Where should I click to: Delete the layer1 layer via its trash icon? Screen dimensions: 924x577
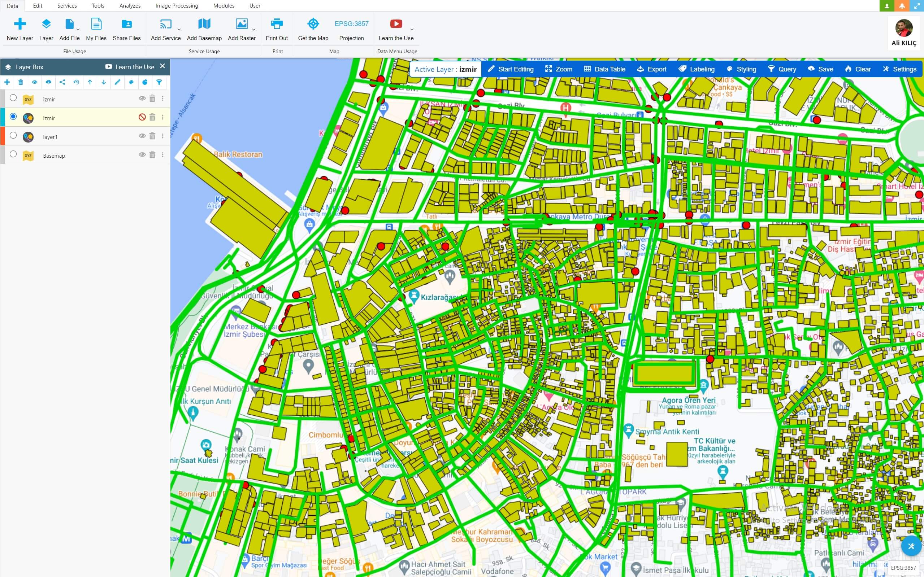coord(152,136)
